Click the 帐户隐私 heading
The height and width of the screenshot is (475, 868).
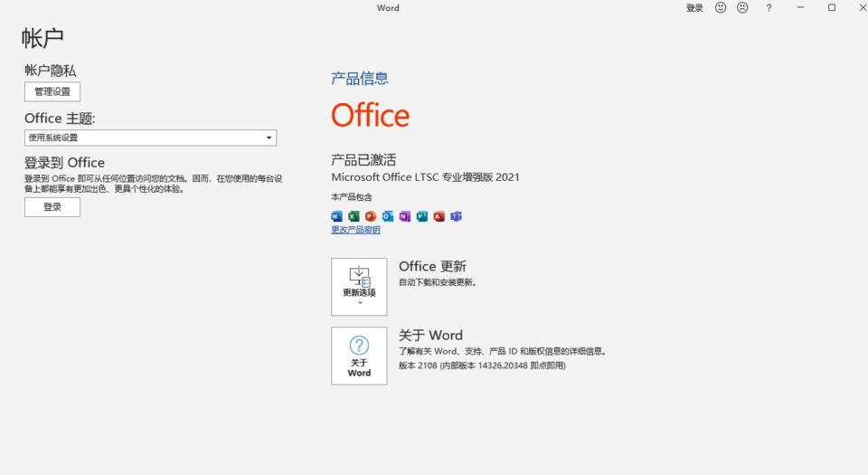coord(51,71)
